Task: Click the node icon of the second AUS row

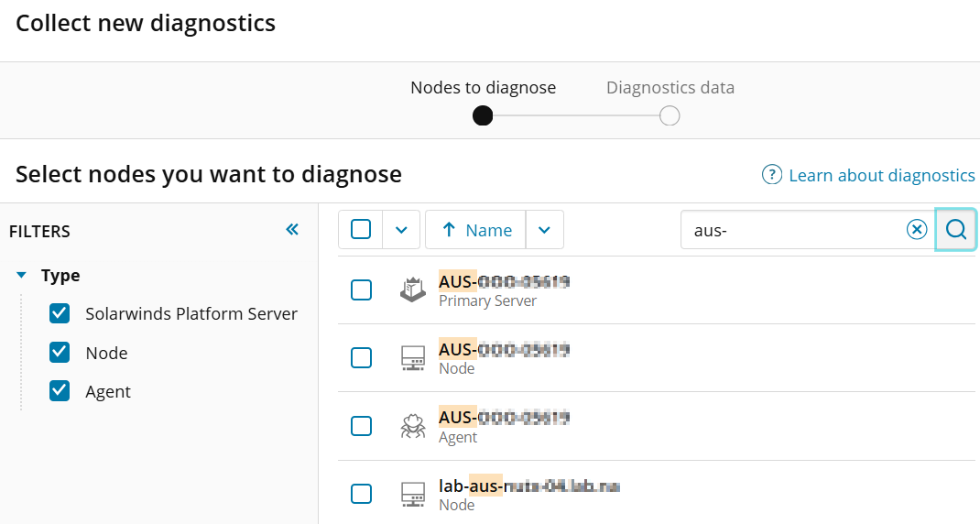Action: [x=412, y=358]
